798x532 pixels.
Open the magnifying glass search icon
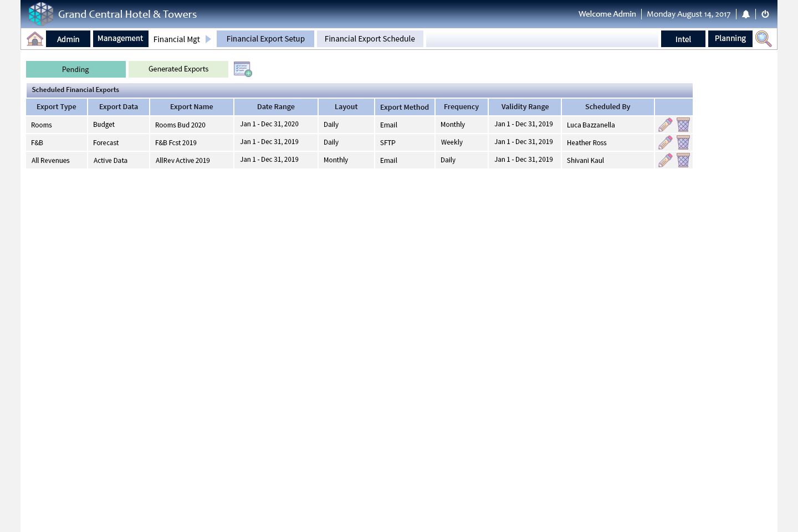(763, 39)
